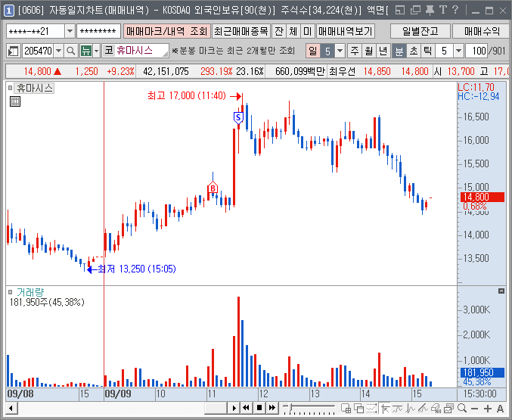Screen dimensions: 512x420
Task: Close the volume panel with its X icon
Action: pos(501,291)
